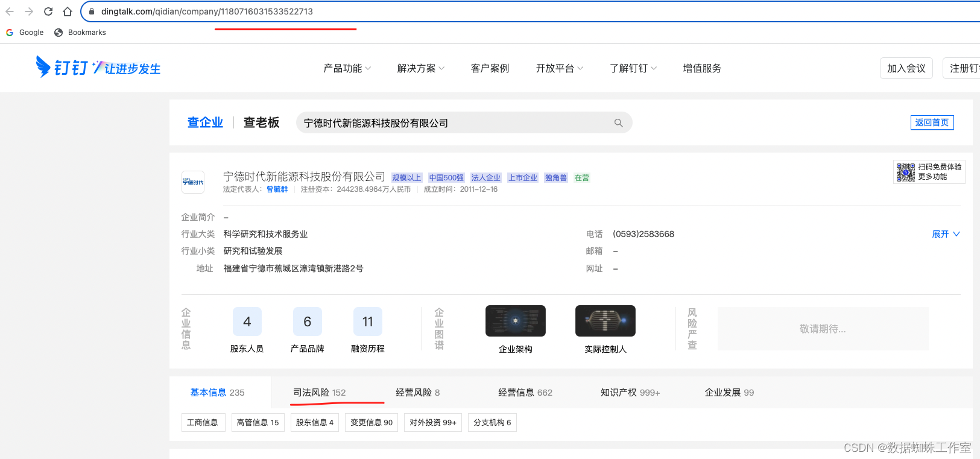Switch to 查老板 search mode
Screen dimensions: 980x459
[x=262, y=122]
